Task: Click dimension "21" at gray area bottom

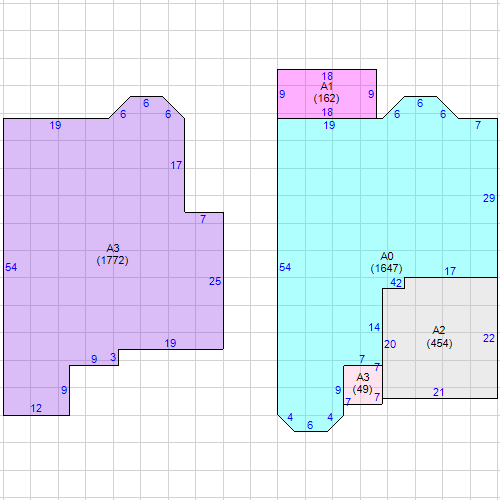Action: coord(439,392)
